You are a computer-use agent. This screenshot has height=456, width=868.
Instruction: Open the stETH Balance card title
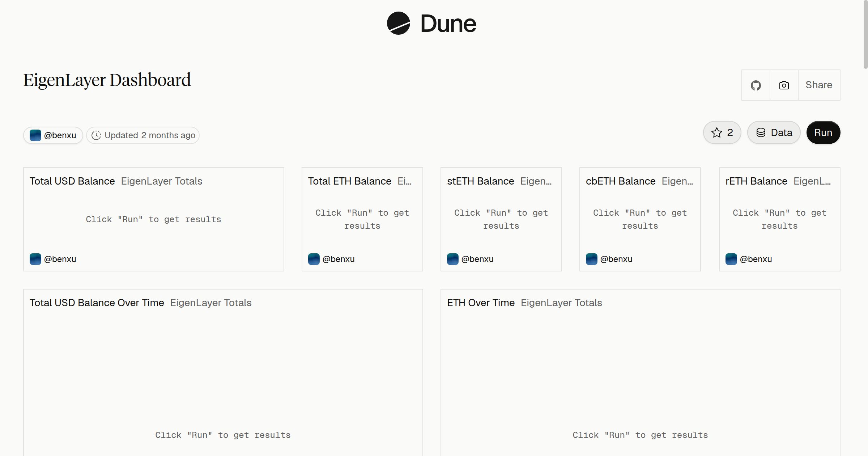tap(481, 181)
